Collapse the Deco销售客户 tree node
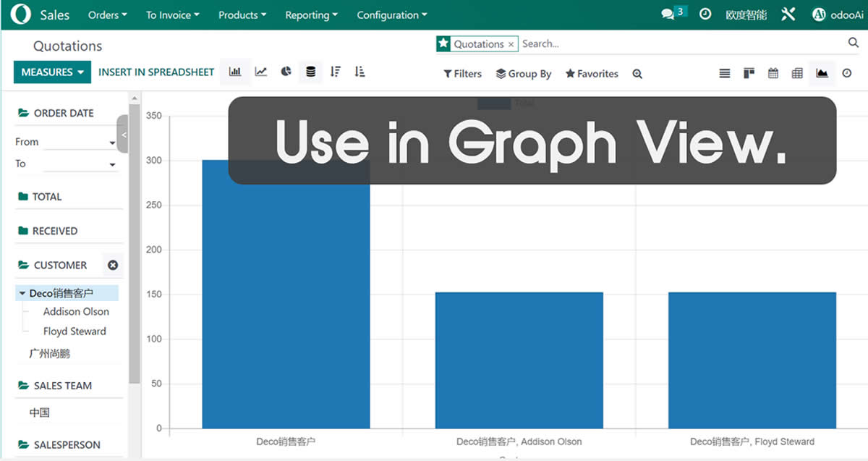The image size is (868, 461). point(22,294)
